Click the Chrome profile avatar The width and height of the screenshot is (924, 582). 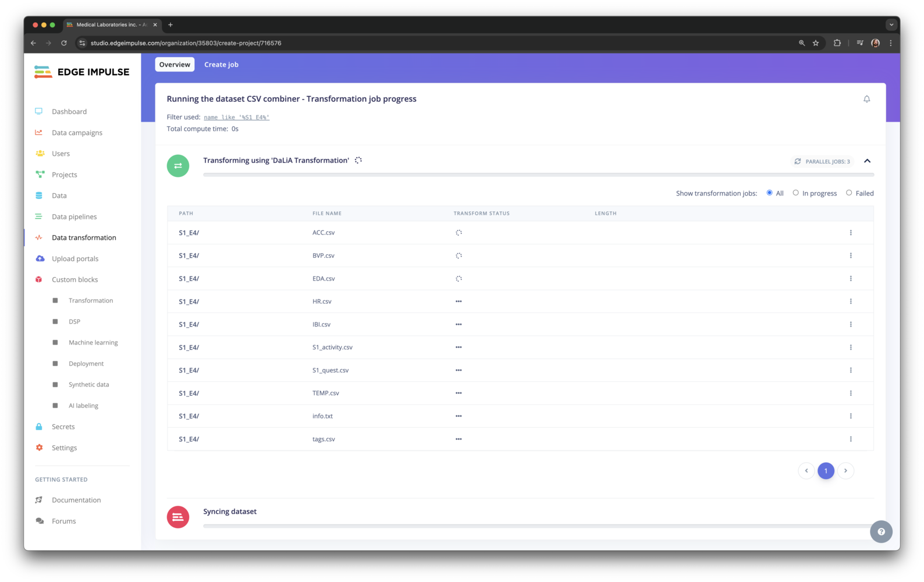coord(875,43)
